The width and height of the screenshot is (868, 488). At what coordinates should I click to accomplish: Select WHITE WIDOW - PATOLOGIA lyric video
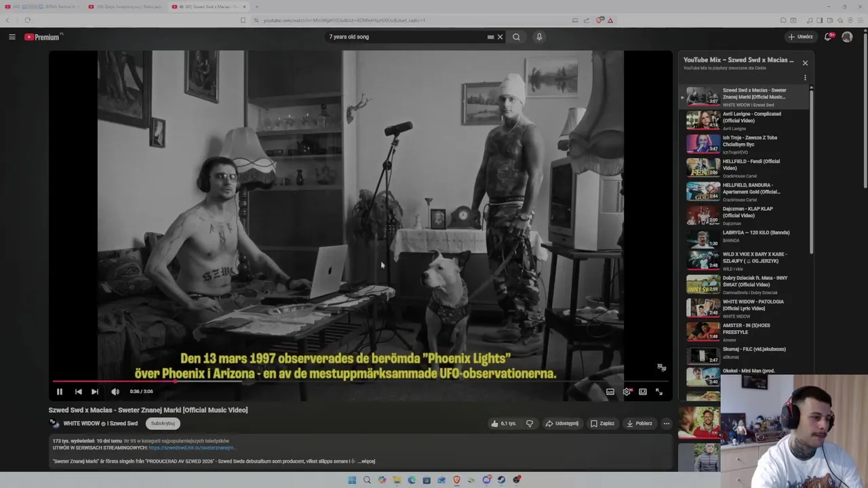tap(745, 308)
